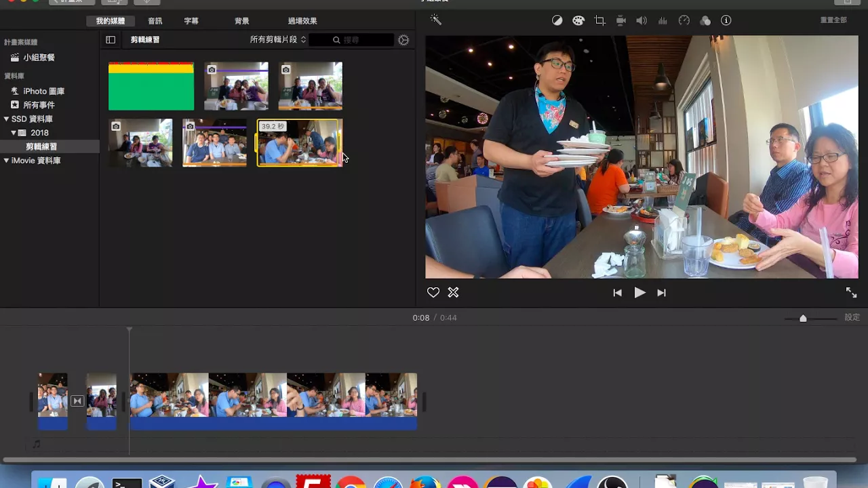Image resolution: width=868 pixels, height=488 pixels.
Task: Reject selection with the X icon
Action: pos(453,292)
